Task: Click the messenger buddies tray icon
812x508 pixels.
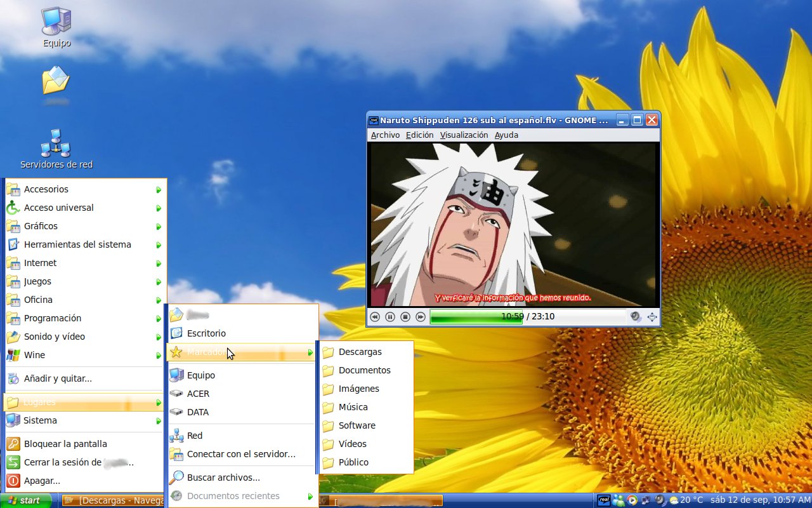Action: (x=618, y=500)
